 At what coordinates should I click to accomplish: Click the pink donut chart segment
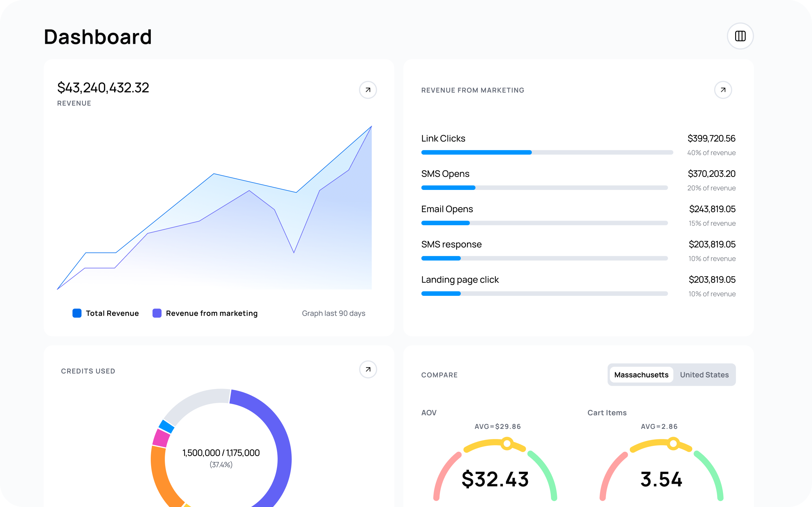(x=161, y=438)
